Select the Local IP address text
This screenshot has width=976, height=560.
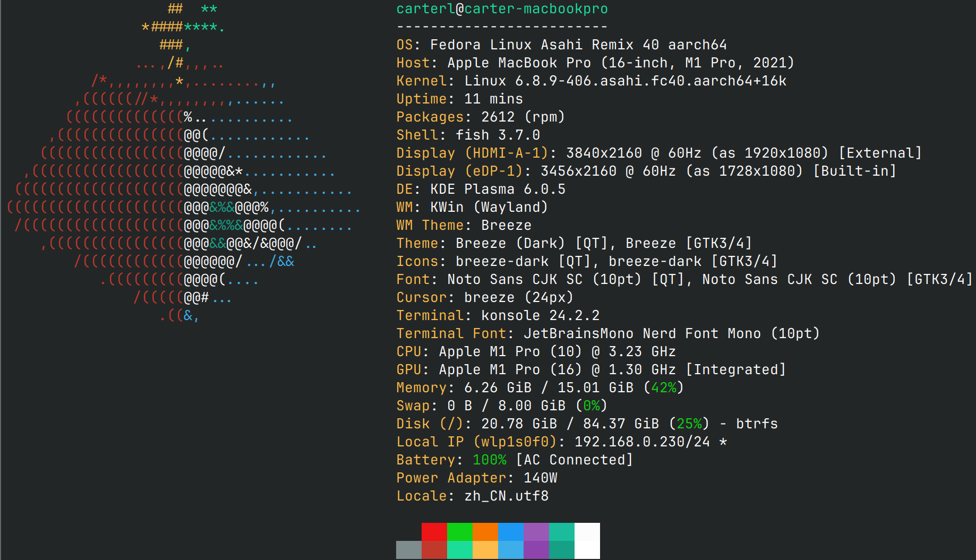(x=561, y=441)
